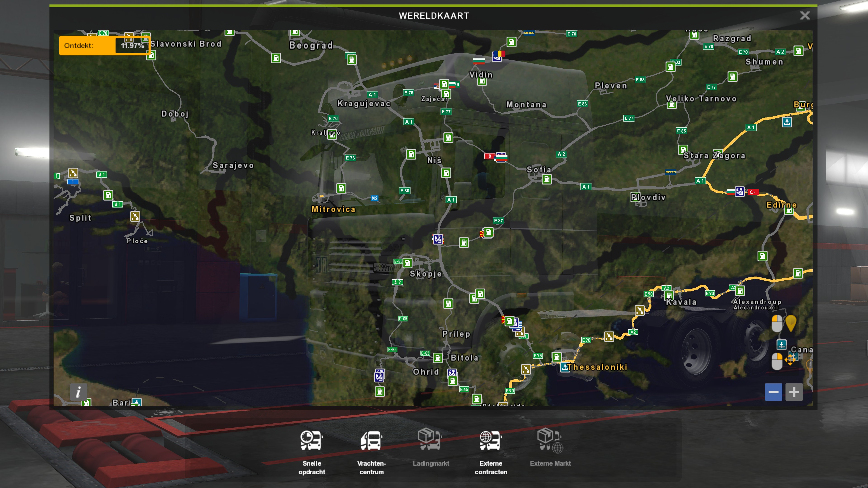The image size is (868, 488).
Task: Click the Edirne city label
Action: [x=781, y=205]
